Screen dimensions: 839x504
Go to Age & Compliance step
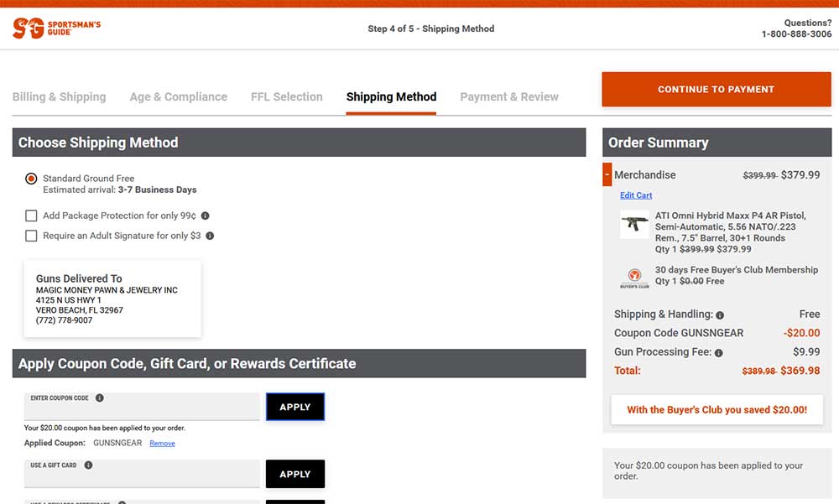(178, 96)
